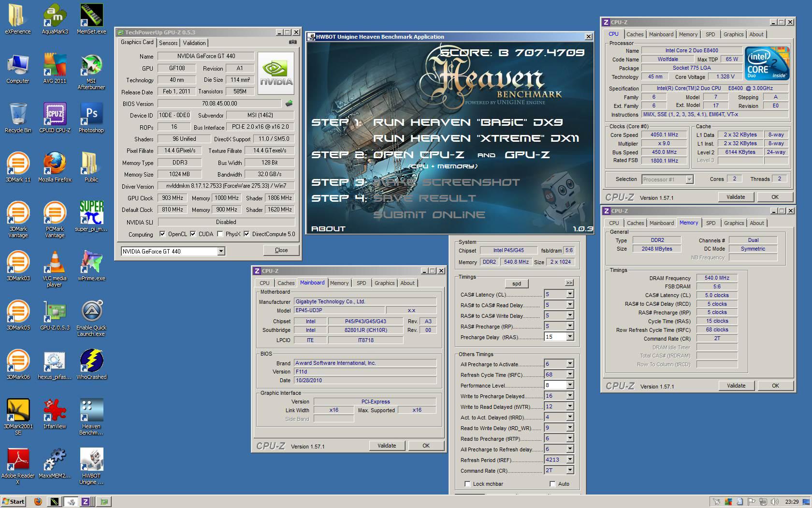812x508 pixels.
Task: Open Graphics tab in the top CPU-Z window
Action: point(733,34)
